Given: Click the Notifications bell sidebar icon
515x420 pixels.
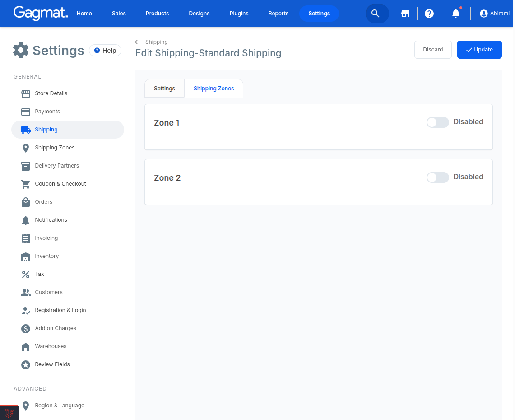Looking at the screenshot, I should (x=26, y=220).
